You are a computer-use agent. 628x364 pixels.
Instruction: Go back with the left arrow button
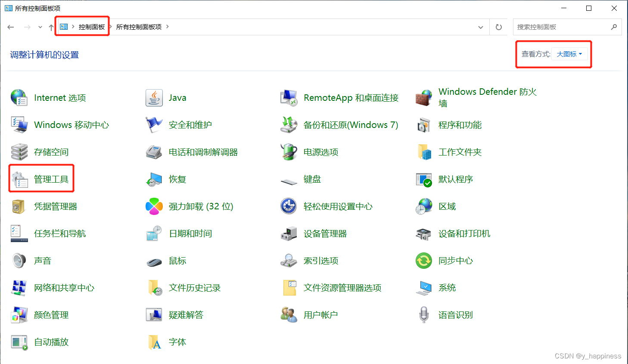point(11,27)
